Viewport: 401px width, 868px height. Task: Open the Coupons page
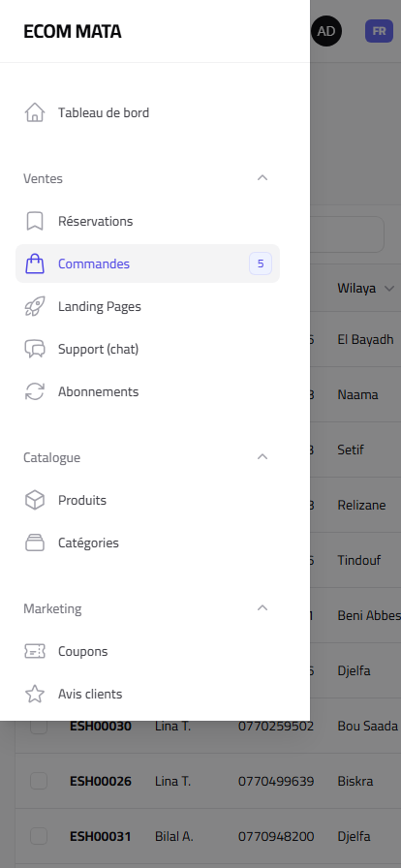147,651
